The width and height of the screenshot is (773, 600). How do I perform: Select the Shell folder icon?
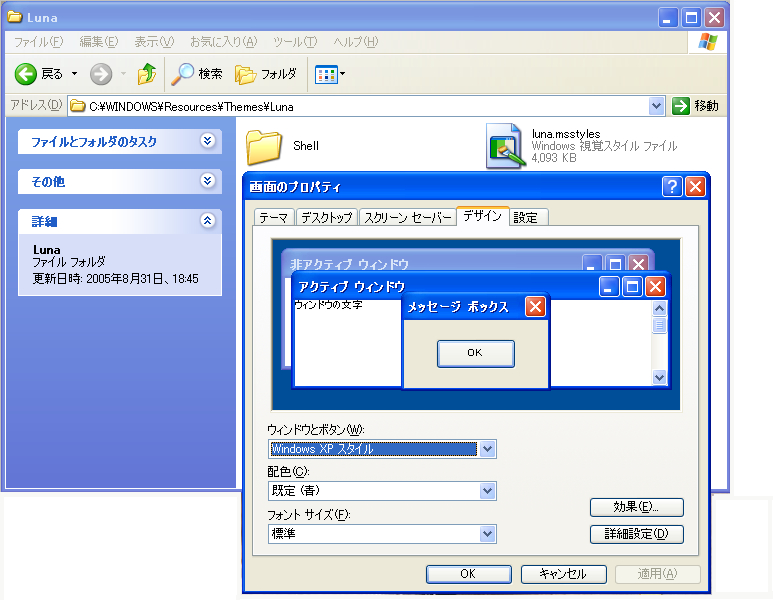(x=264, y=146)
